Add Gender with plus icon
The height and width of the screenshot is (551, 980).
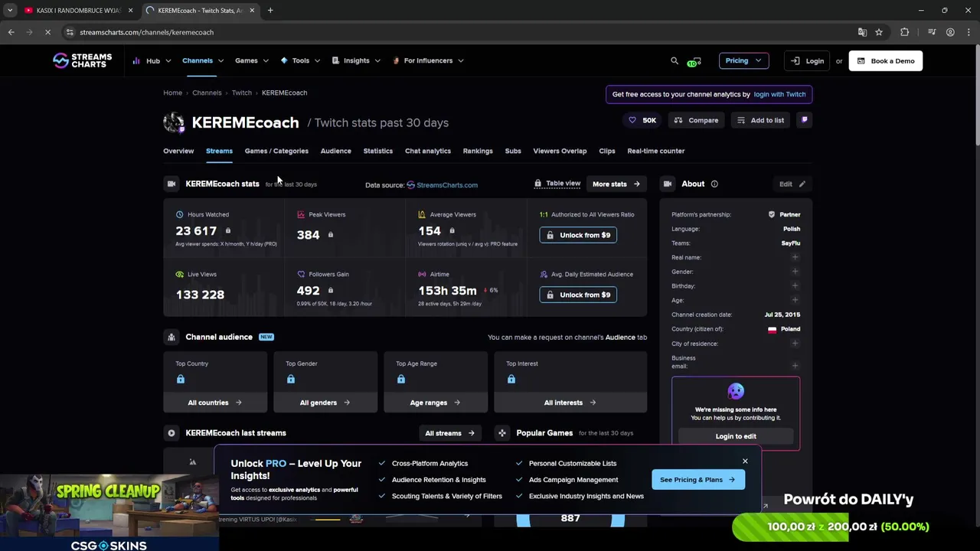tap(795, 272)
